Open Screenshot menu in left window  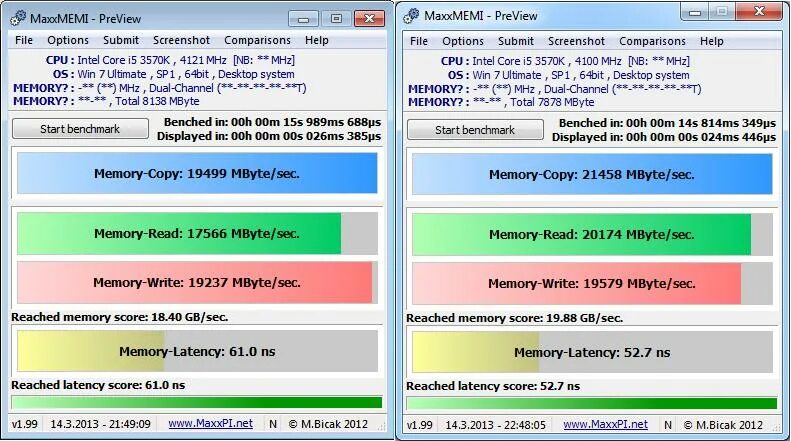tap(181, 40)
